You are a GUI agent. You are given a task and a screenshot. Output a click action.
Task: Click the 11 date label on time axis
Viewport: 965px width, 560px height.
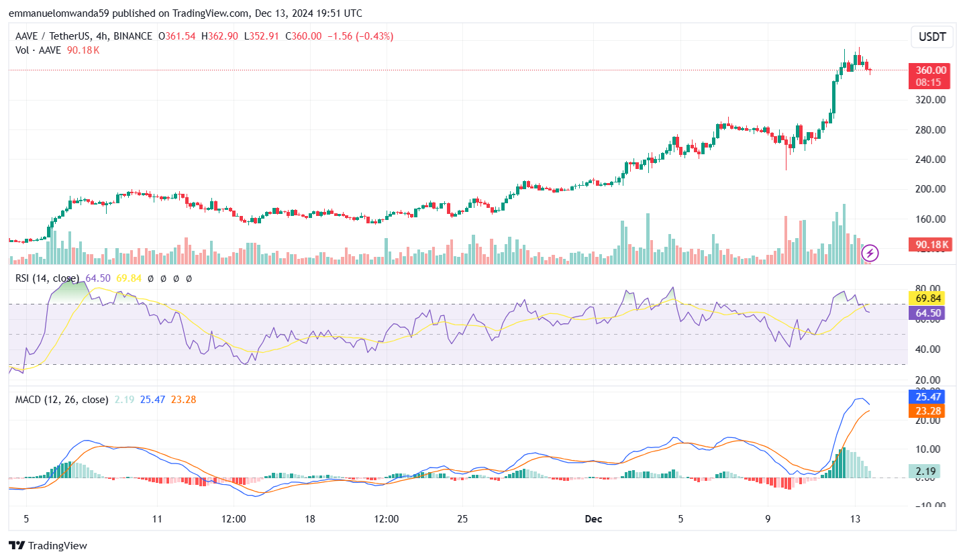coord(158,518)
